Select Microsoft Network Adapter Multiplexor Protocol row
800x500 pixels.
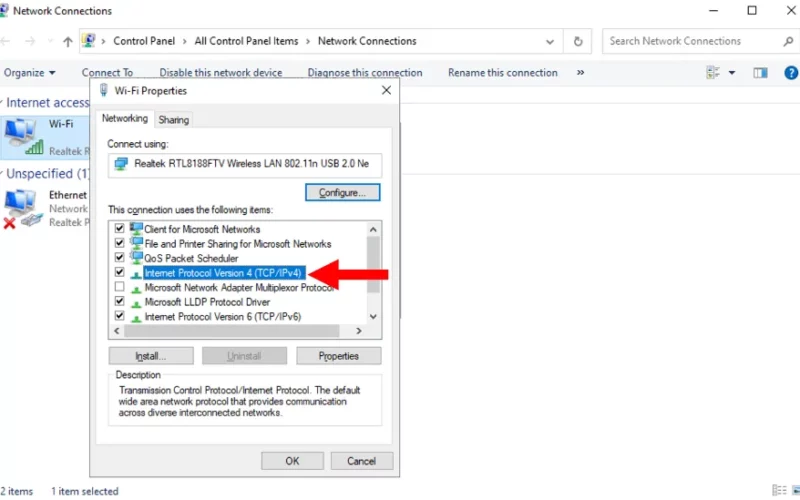[x=239, y=288]
